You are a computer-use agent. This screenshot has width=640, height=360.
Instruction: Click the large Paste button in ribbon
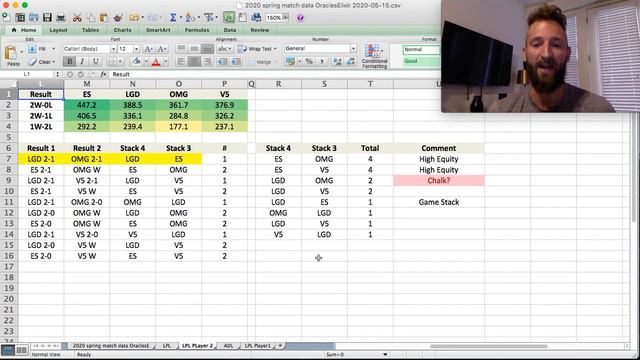click(x=12, y=56)
